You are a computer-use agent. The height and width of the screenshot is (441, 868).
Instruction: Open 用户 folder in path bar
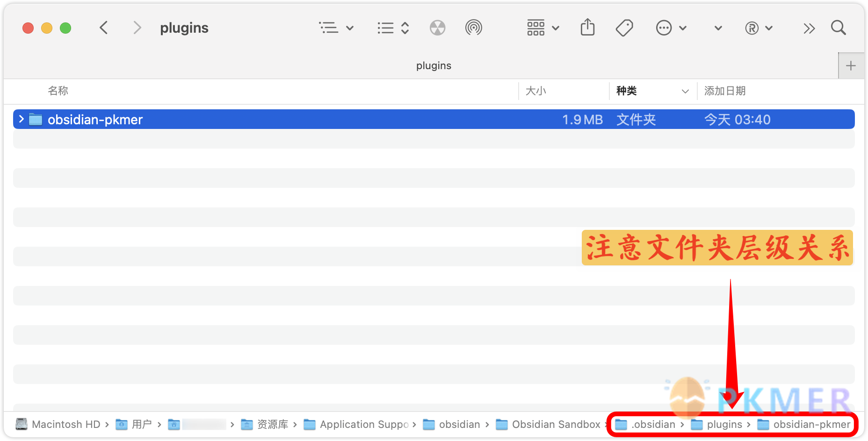(x=134, y=424)
